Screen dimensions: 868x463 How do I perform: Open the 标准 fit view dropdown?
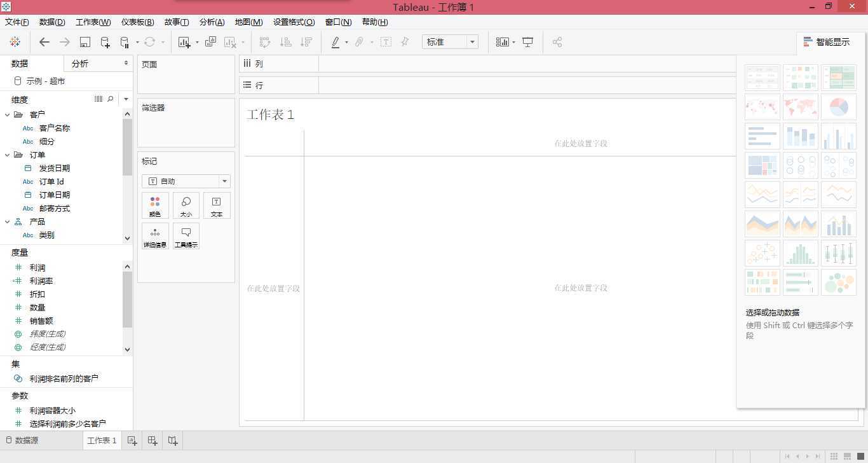pyautogui.click(x=472, y=42)
